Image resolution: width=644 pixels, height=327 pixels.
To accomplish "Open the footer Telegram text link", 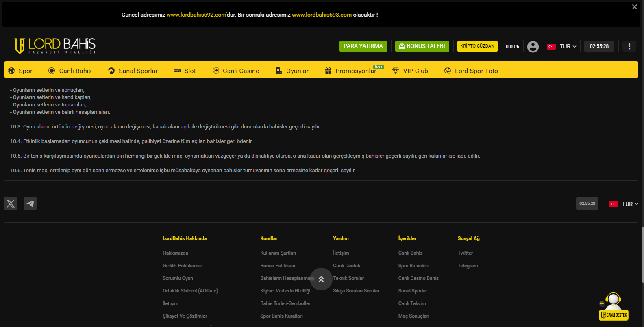I will pyautogui.click(x=468, y=266).
